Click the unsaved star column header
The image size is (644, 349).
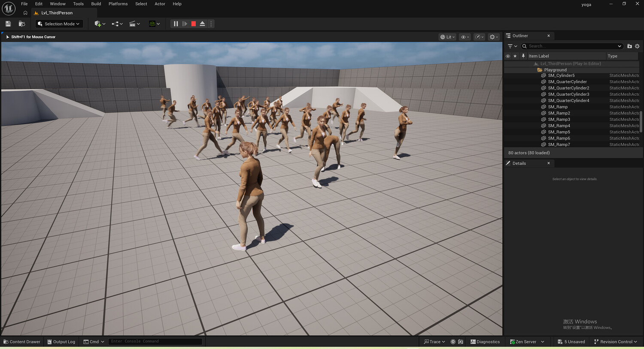(515, 56)
